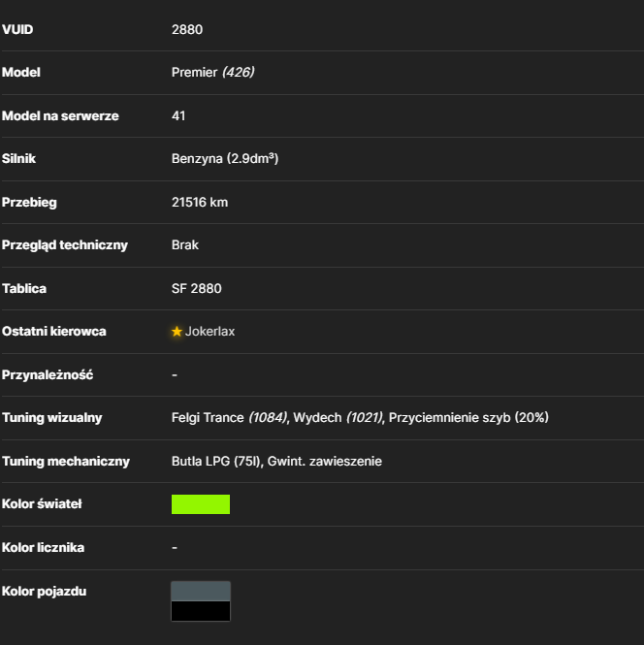
Task: Select the Gwint. zawieszenie tuning entry
Action: [x=325, y=462]
